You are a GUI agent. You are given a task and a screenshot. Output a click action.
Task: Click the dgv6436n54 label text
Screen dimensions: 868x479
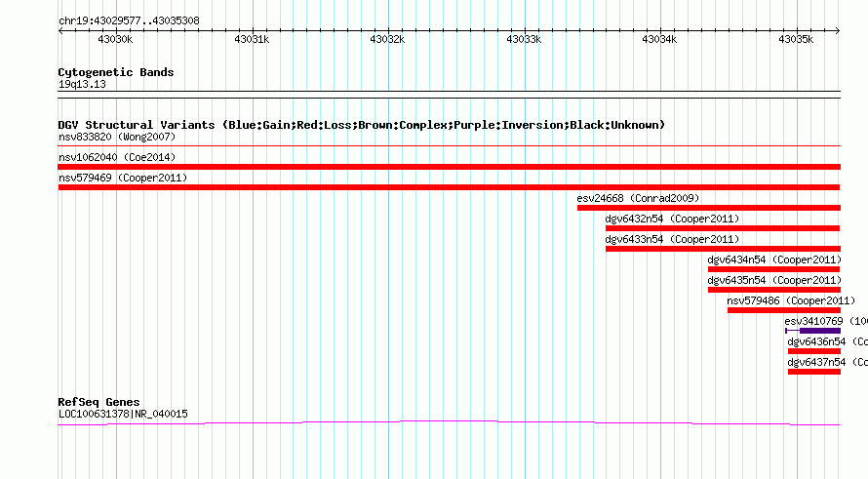click(816, 341)
